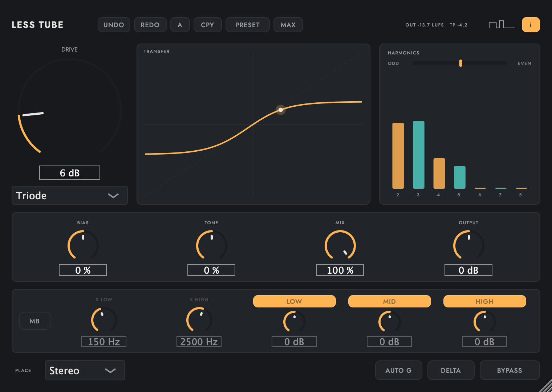Click the LOW band gain knob

[294, 322]
